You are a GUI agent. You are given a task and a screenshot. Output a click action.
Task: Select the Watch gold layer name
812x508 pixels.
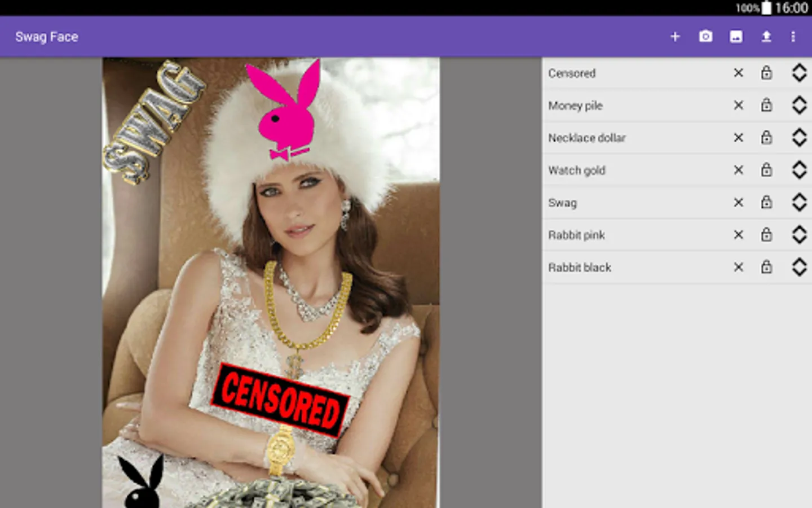[x=577, y=170]
